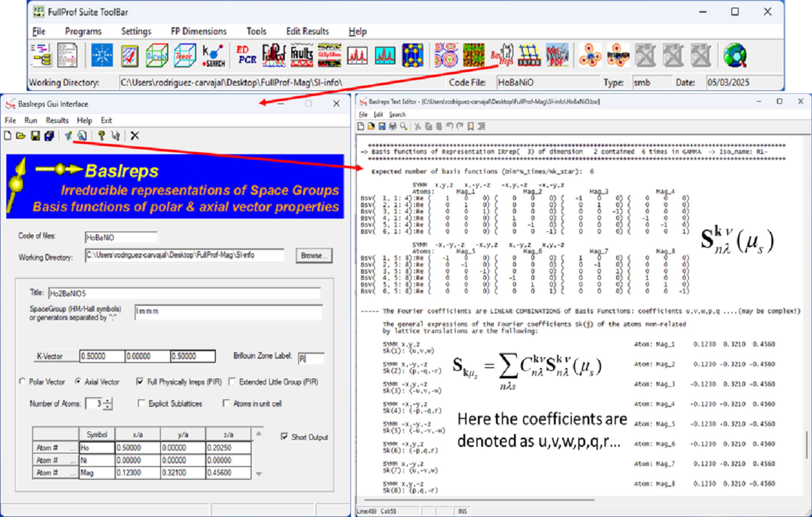The height and width of the screenshot is (517, 812).
Task: Launch the Treor indexing icon
Action: (x=185, y=55)
